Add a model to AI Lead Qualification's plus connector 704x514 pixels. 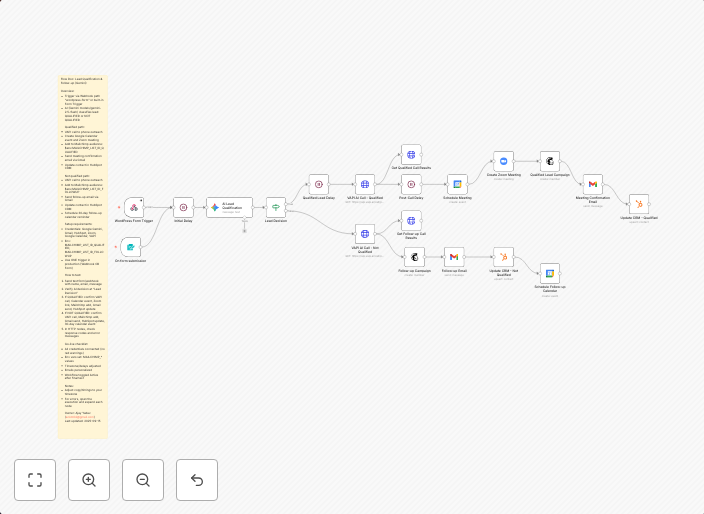click(x=245, y=231)
